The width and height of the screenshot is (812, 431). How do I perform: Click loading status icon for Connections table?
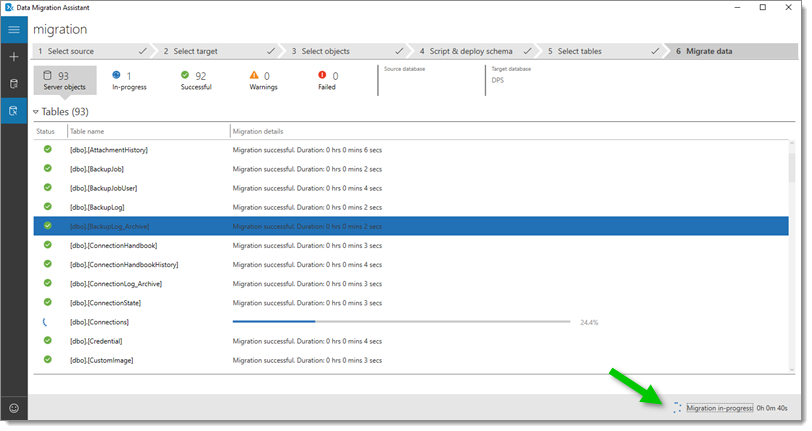[x=47, y=322]
